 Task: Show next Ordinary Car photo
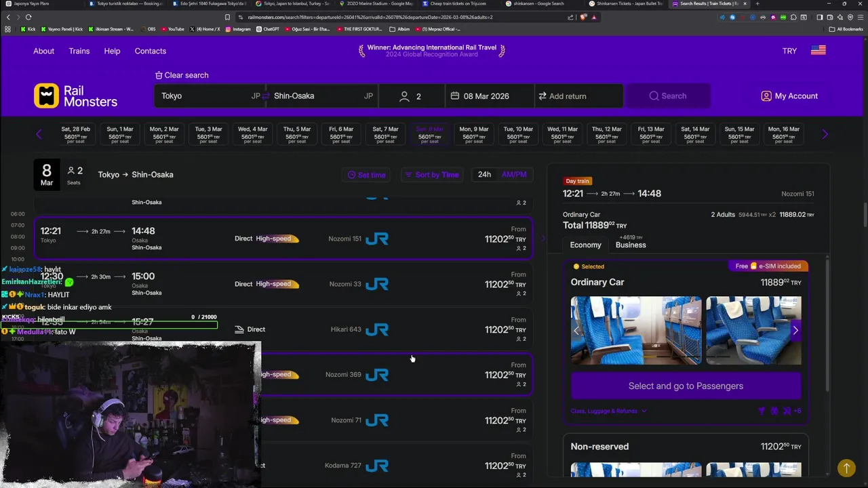(x=795, y=331)
